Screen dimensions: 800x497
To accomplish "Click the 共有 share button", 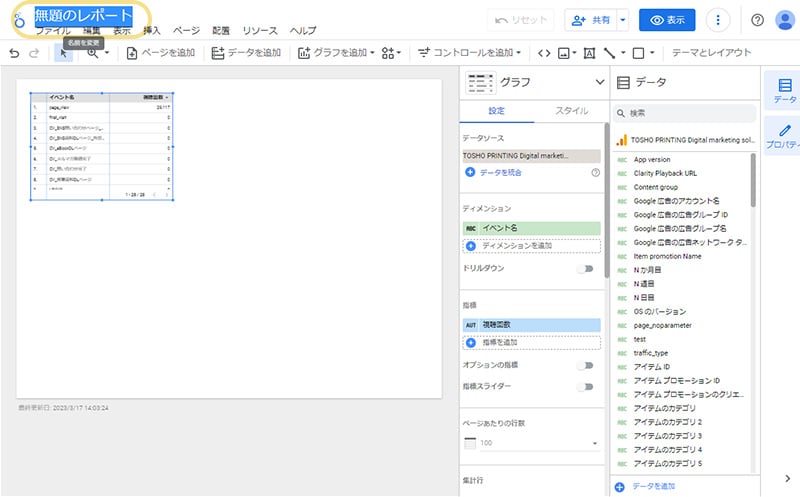I will point(591,20).
